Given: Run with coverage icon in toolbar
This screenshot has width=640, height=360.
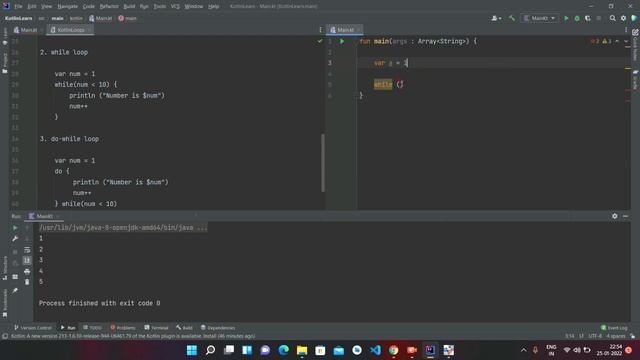Looking at the screenshot, I should coord(588,18).
